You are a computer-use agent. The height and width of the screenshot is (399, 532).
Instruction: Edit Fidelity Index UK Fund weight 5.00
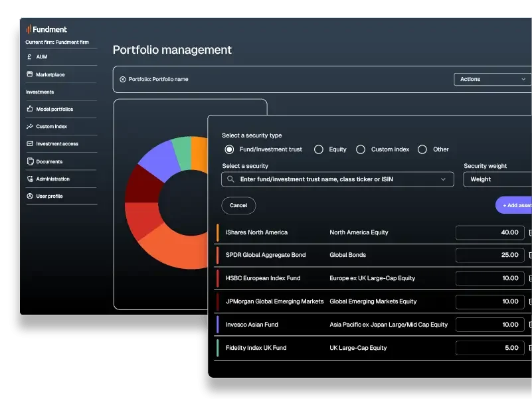(490, 348)
